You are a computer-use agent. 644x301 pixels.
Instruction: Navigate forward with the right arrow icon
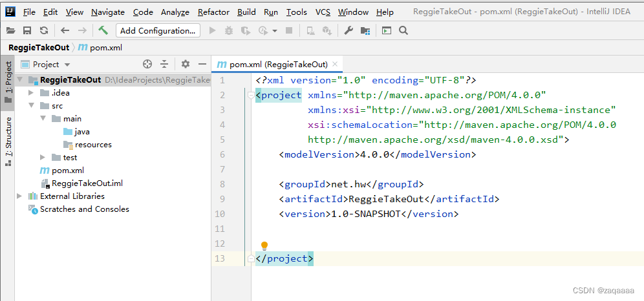(82, 30)
